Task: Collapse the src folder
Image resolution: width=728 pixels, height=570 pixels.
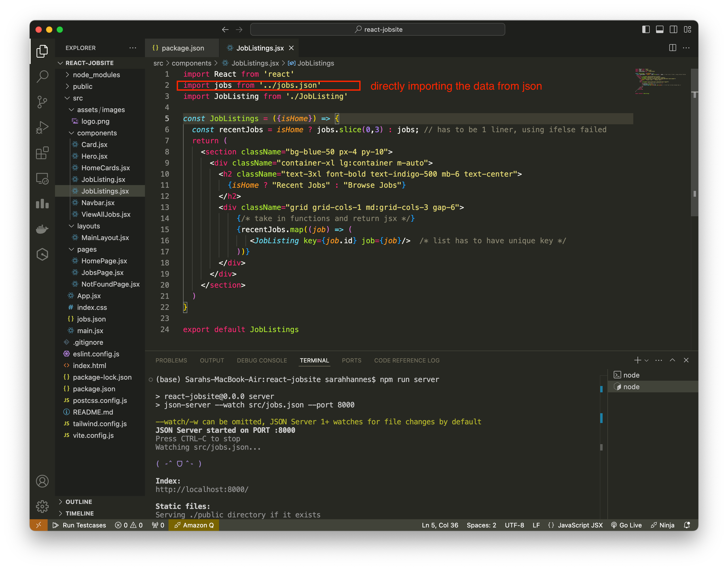Action: pos(100,98)
